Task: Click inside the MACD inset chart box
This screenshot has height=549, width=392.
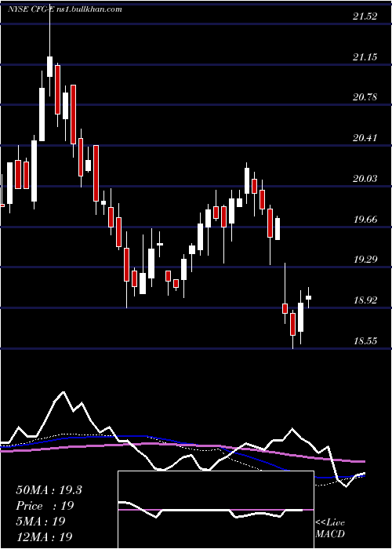Action: pos(216,510)
